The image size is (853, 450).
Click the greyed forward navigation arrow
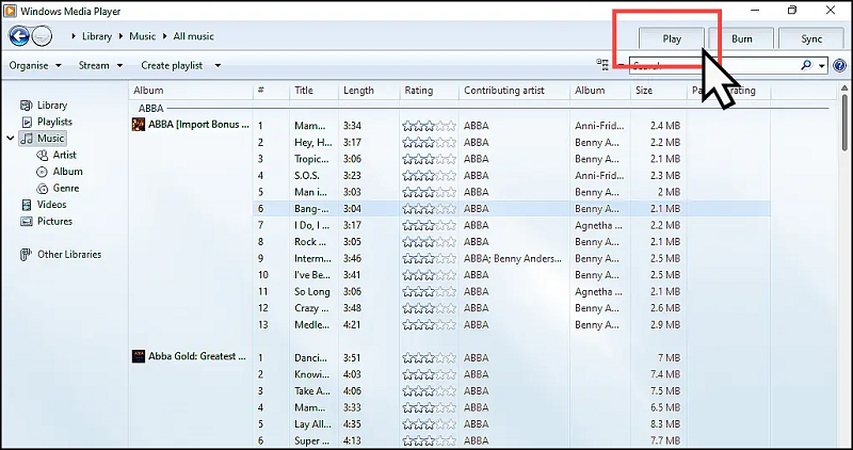[42, 36]
